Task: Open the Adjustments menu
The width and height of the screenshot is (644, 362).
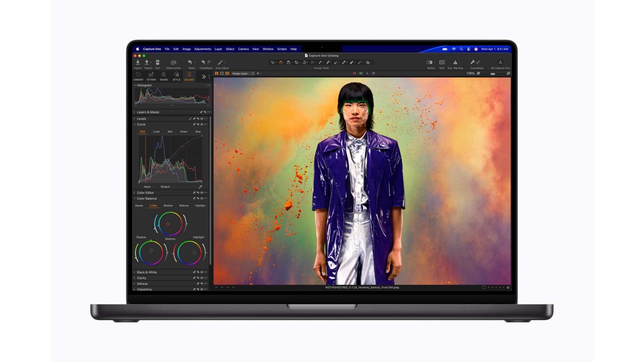Action: pos(203,49)
